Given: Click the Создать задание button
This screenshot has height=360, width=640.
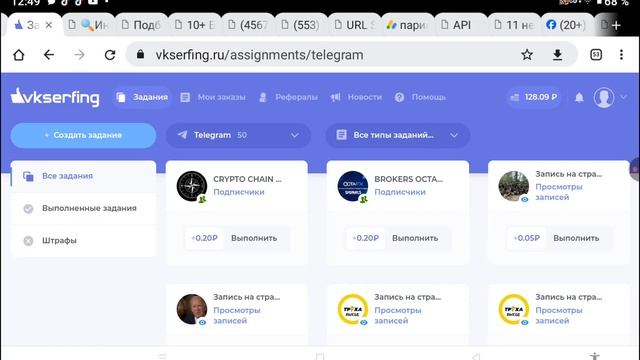Looking at the screenshot, I should point(83,135).
